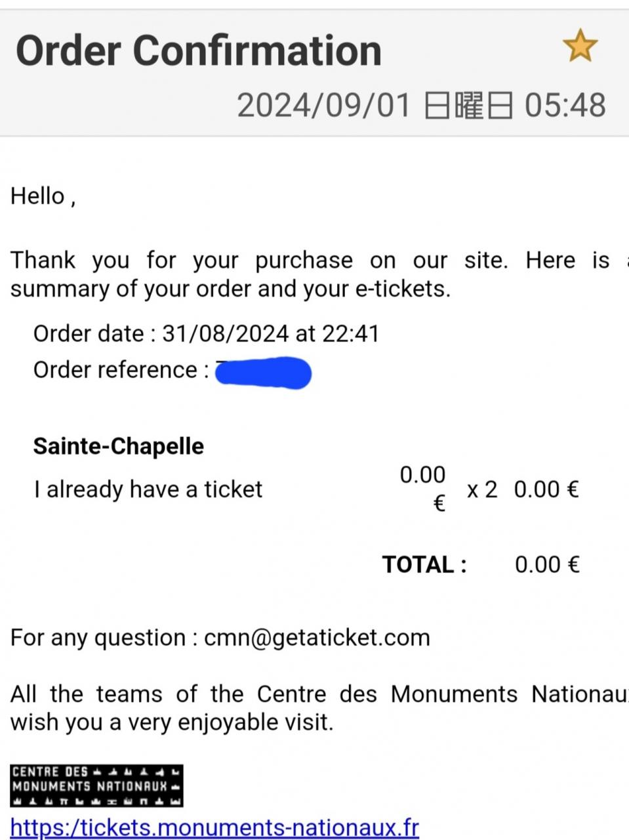Star the Order Confirmation email
The image size is (629, 840).
tap(580, 47)
